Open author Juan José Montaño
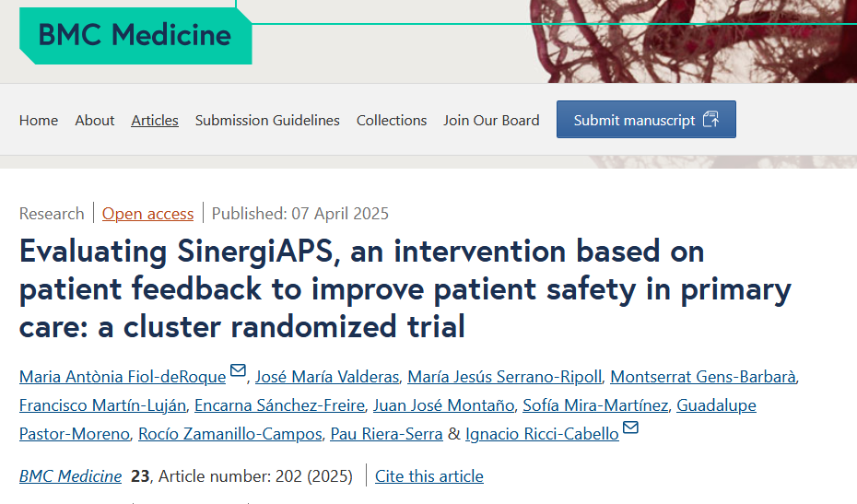The height and width of the screenshot is (504, 857). coord(443,405)
